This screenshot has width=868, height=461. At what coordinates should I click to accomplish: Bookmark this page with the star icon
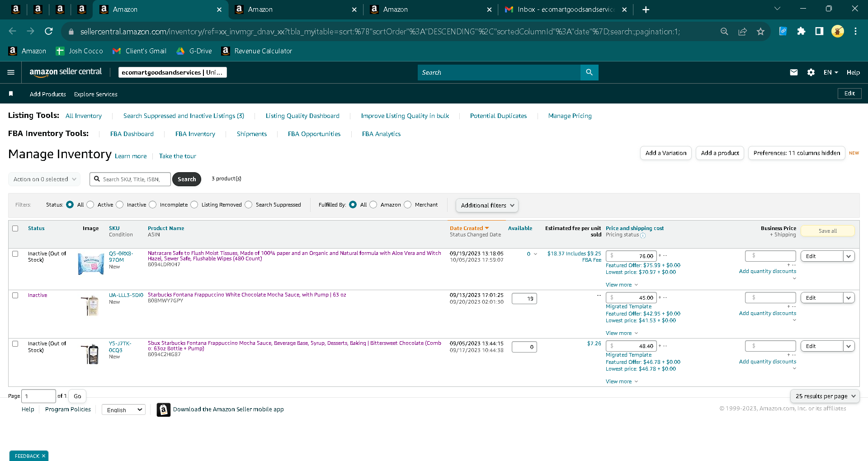760,31
